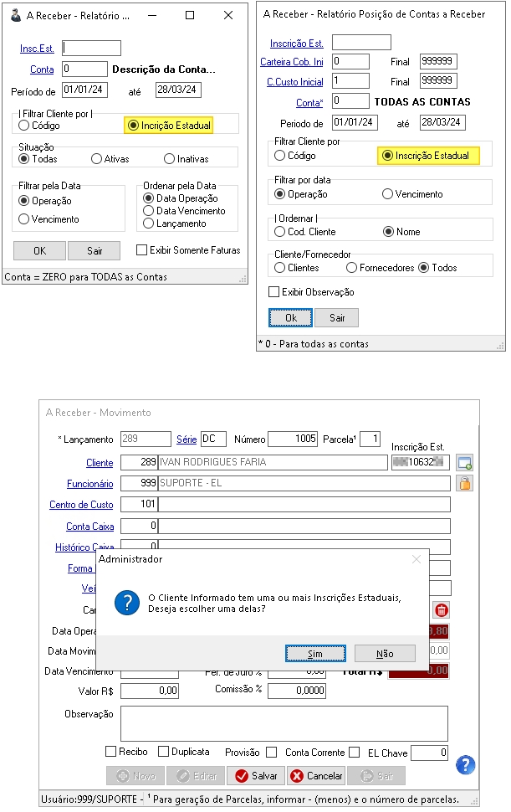Click the padlock icon in Movimento window

[x=464, y=483]
